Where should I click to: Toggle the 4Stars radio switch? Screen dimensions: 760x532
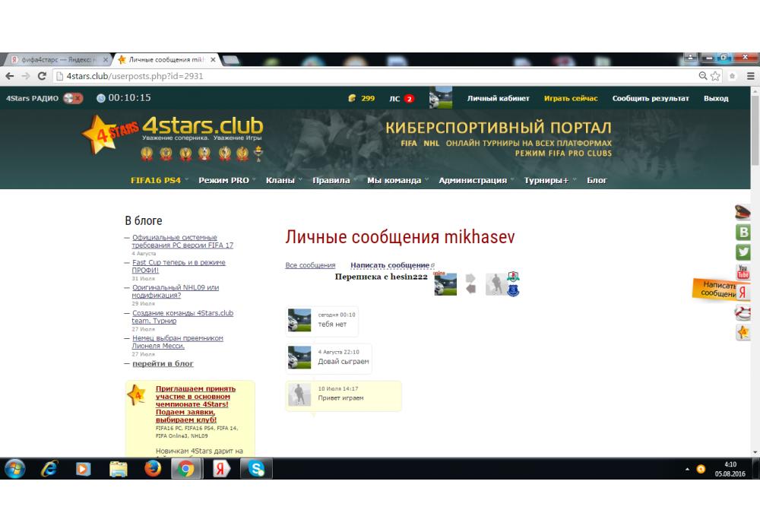click(x=74, y=98)
